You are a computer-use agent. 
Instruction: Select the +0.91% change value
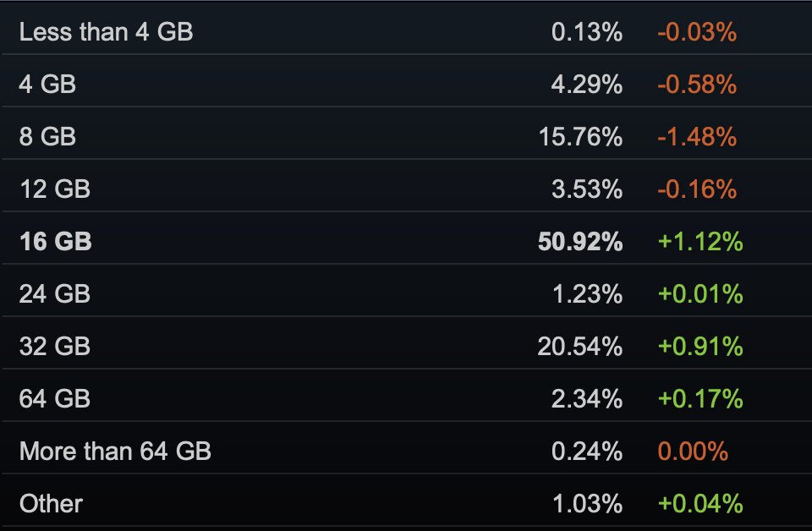(700, 346)
